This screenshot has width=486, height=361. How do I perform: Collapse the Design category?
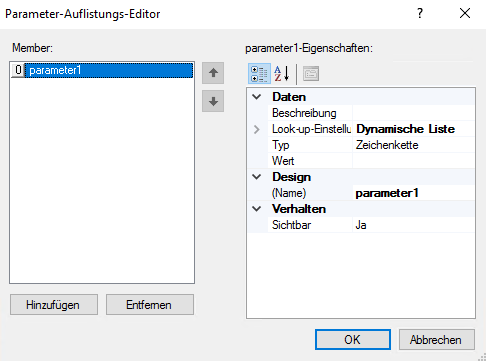click(257, 177)
